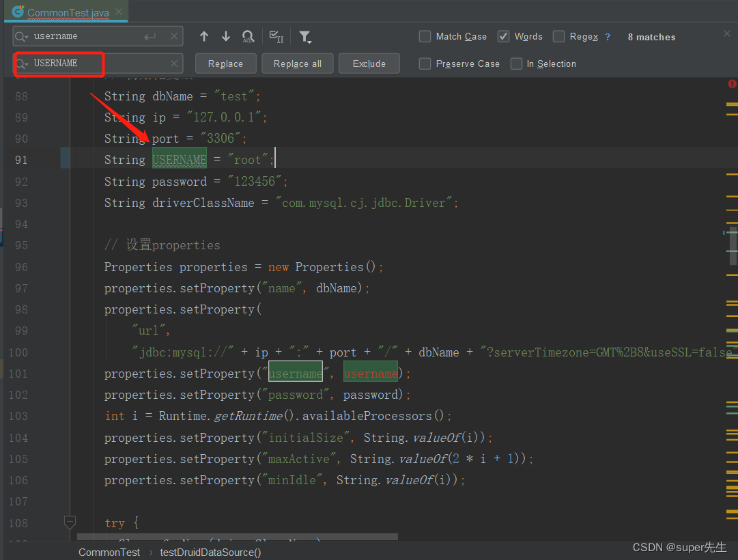Jump to previous search occurrence arrow

pos(204,36)
